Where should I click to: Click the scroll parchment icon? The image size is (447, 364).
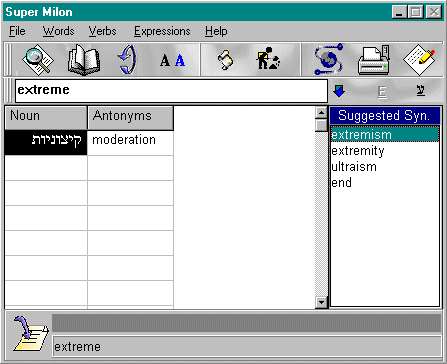(x=225, y=60)
